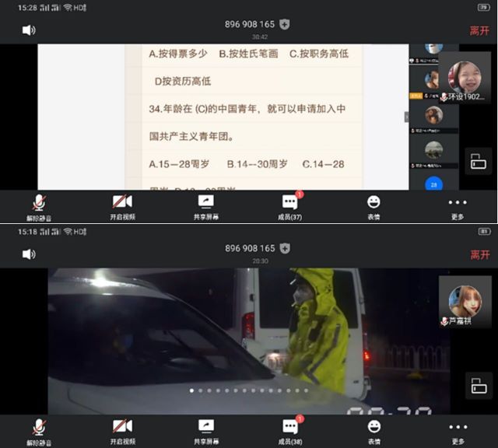Toggle the speaker icon in the 15:28 screen
This screenshot has height=448, width=498.
[29, 30]
